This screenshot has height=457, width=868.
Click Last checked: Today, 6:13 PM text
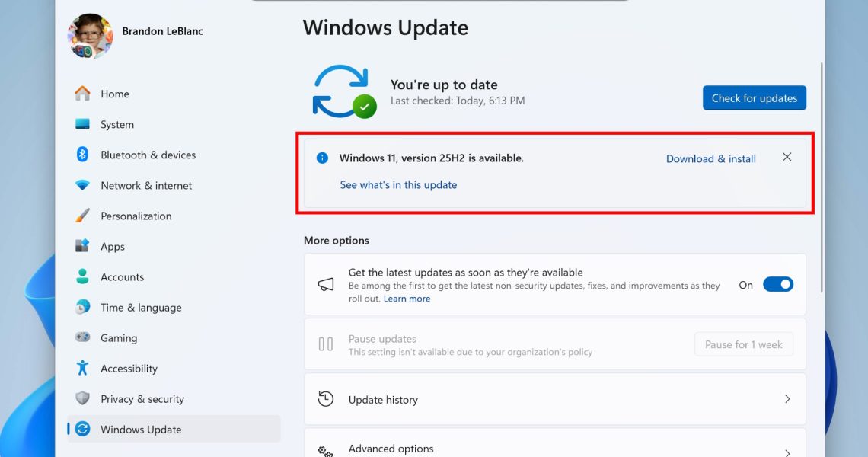[x=458, y=101]
